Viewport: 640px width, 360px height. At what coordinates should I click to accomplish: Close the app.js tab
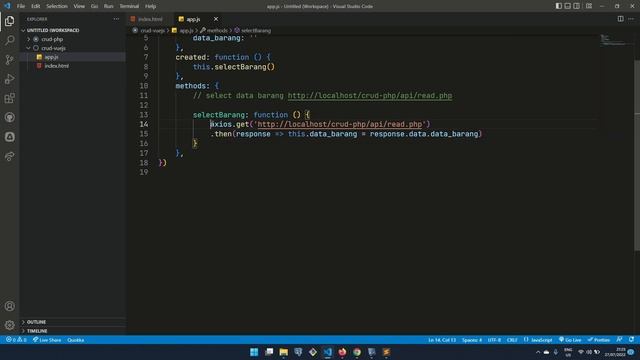coord(216,19)
